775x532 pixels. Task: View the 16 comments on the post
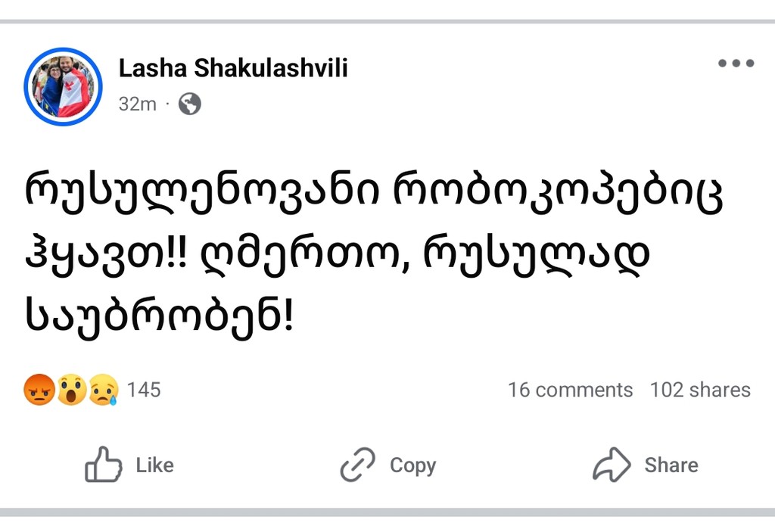click(571, 390)
